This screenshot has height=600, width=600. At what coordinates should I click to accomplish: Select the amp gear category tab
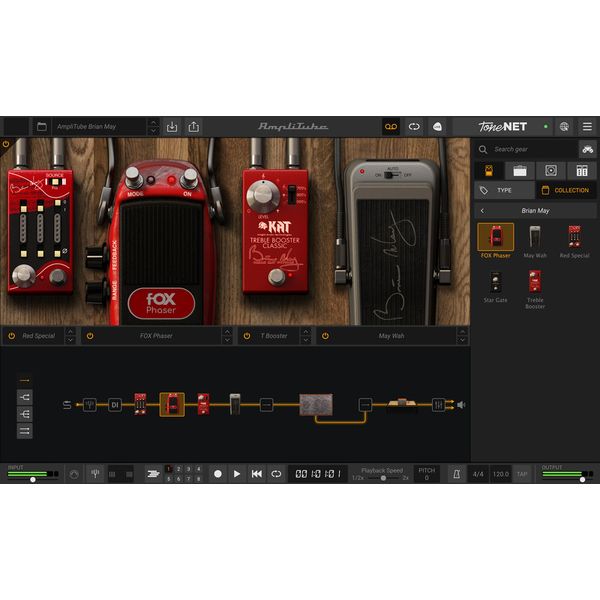coord(520,171)
